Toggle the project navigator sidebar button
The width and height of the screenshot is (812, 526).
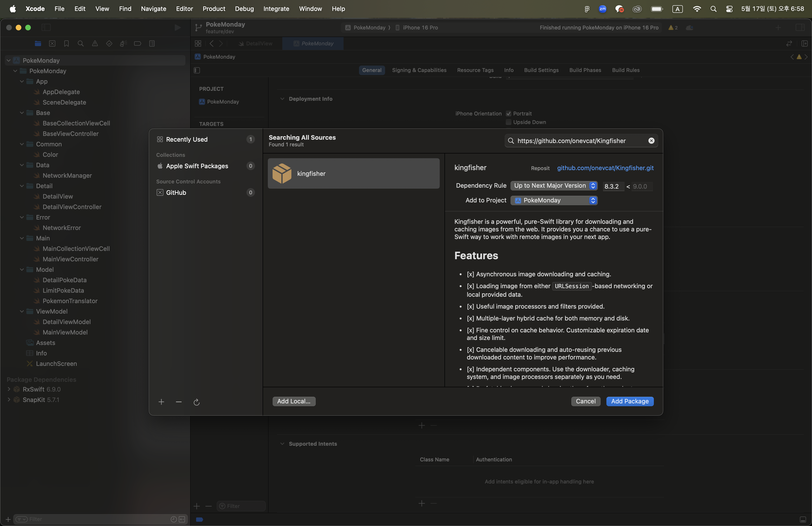(46, 27)
